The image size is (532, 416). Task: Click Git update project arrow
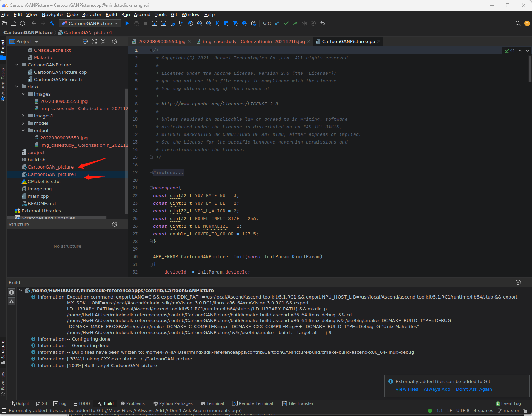point(277,23)
